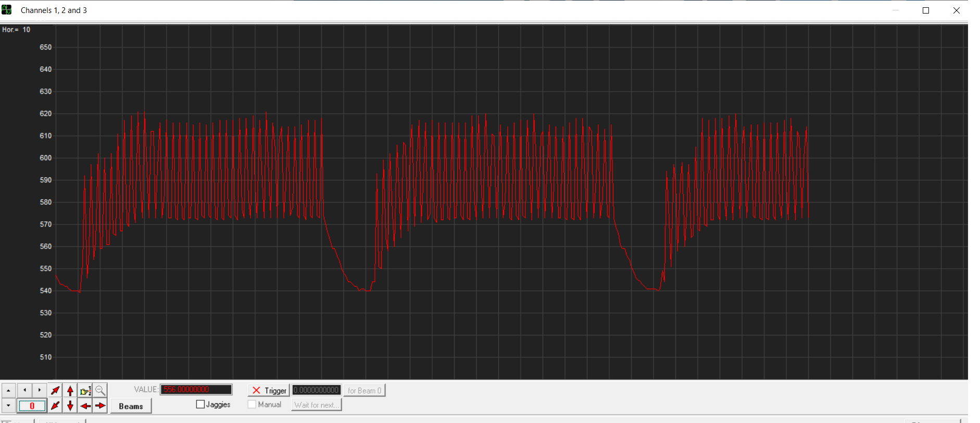Click the red right arrow icon
The height and width of the screenshot is (423, 980).
click(100, 405)
